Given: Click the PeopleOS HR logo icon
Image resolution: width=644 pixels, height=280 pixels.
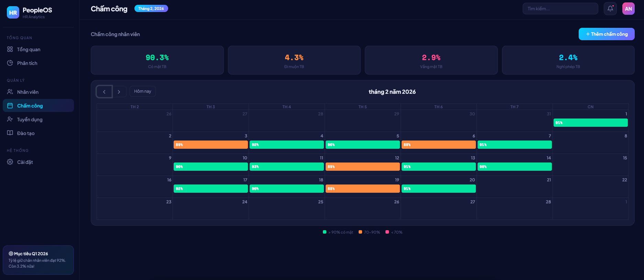Looking at the screenshot, I should 13,13.
